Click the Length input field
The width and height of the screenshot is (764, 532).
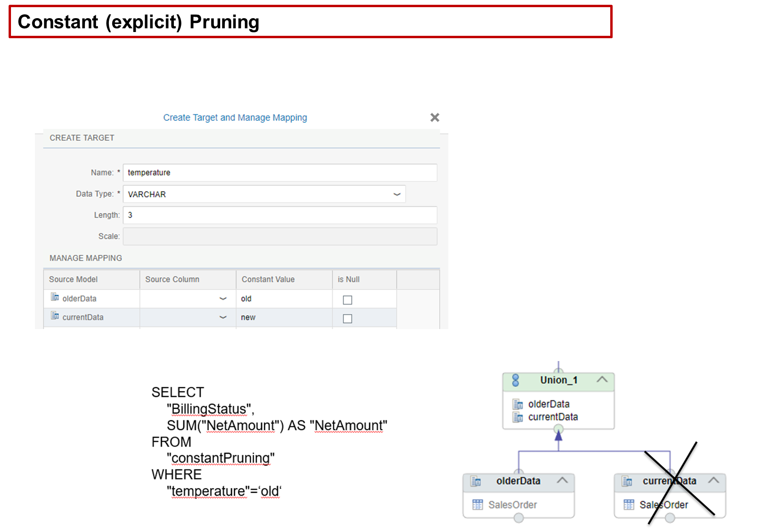coord(280,215)
